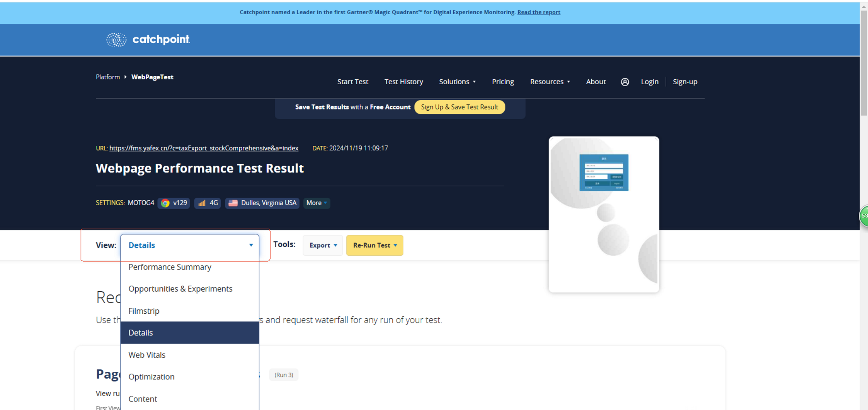
Task: Click the Webpage Performance Test Result heading
Action: click(x=200, y=168)
